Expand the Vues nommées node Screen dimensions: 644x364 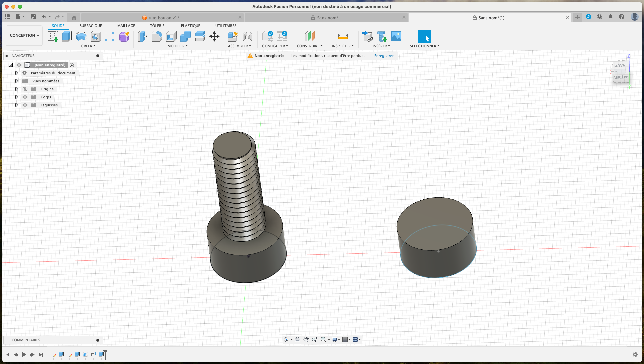17,81
